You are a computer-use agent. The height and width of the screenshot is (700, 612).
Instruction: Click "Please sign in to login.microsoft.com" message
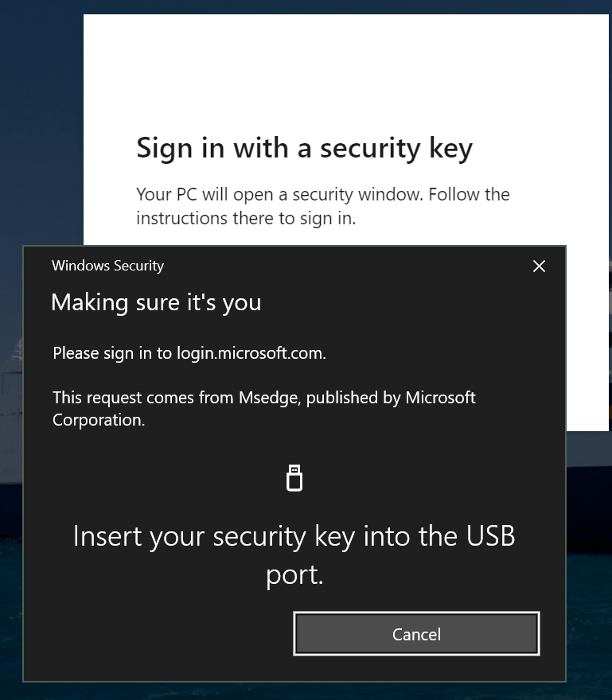click(189, 352)
